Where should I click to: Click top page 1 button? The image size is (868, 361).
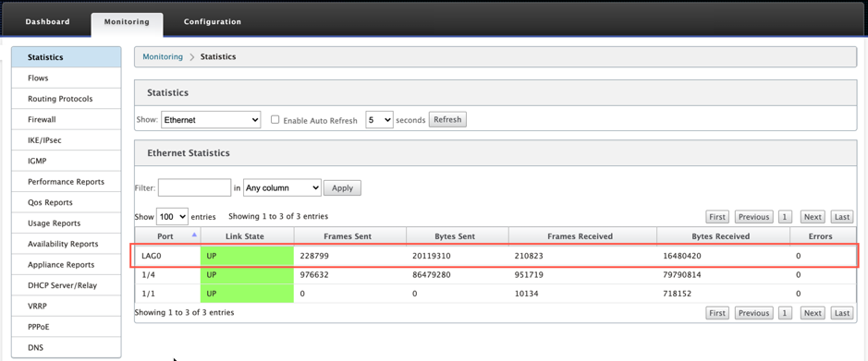pos(785,217)
